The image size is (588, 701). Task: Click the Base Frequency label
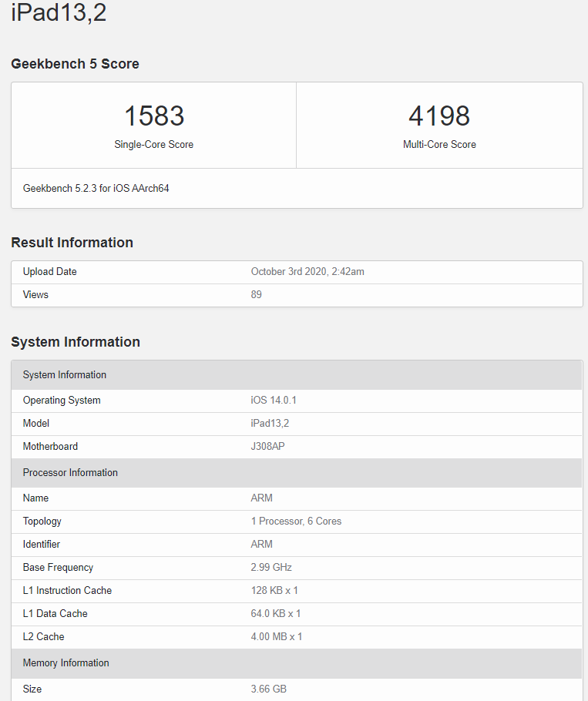point(58,568)
